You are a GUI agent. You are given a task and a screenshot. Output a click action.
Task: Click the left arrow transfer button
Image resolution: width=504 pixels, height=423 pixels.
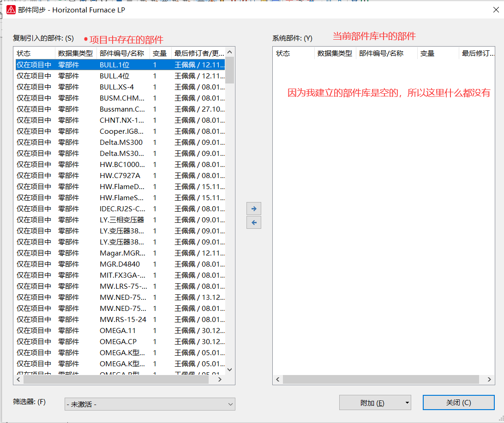point(253,222)
